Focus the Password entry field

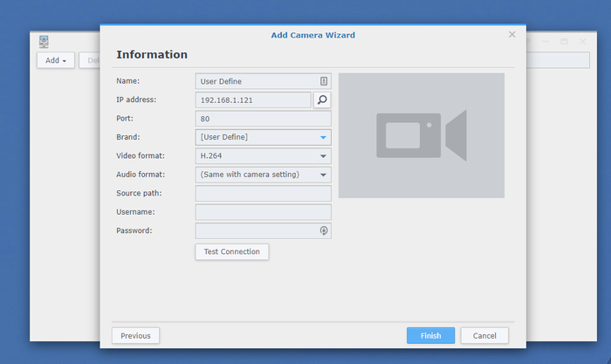pyautogui.click(x=257, y=230)
